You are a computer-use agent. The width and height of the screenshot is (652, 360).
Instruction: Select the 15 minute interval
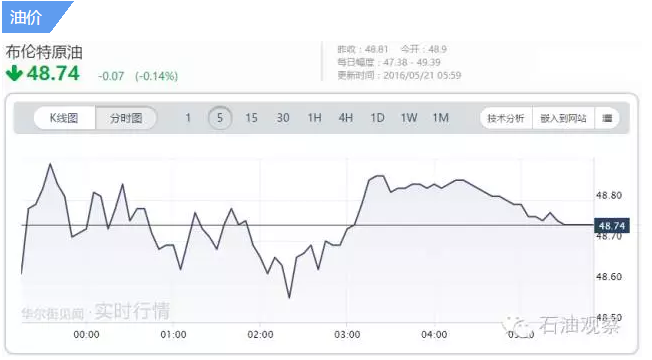click(x=251, y=118)
